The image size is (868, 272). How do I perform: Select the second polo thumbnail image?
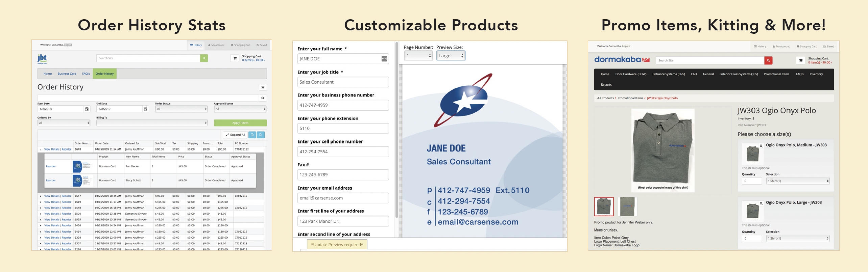(x=627, y=207)
